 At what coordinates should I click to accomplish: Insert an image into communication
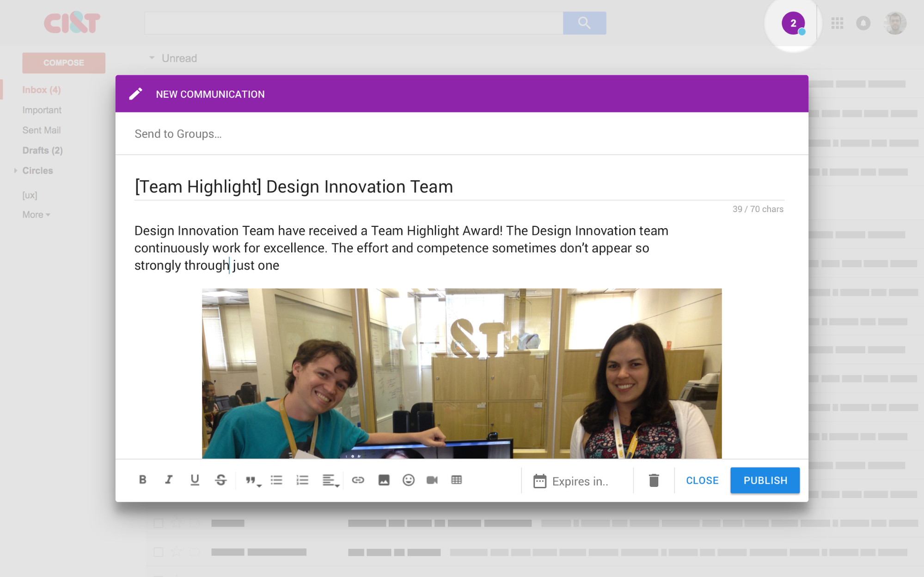point(384,480)
